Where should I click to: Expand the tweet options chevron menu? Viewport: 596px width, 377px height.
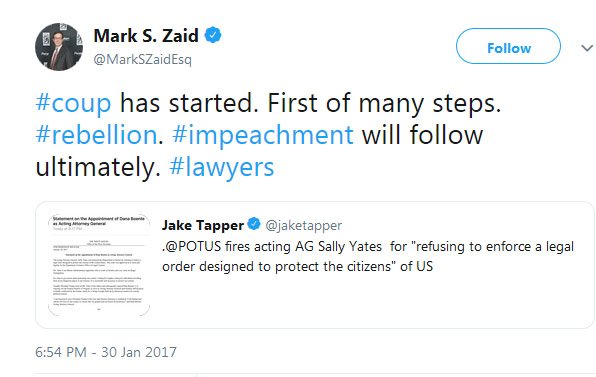click(587, 48)
